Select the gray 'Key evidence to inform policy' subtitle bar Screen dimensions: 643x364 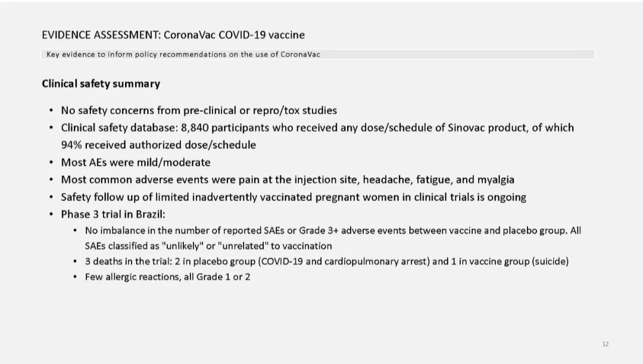point(318,54)
